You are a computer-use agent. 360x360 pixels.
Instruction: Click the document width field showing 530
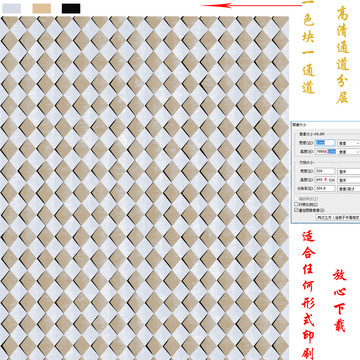pyautogui.click(x=325, y=171)
